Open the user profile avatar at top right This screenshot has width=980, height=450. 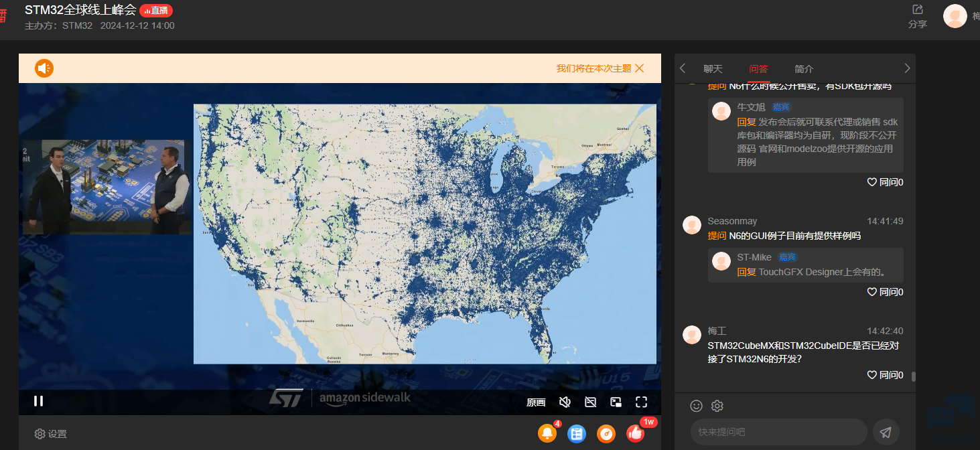click(x=955, y=16)
